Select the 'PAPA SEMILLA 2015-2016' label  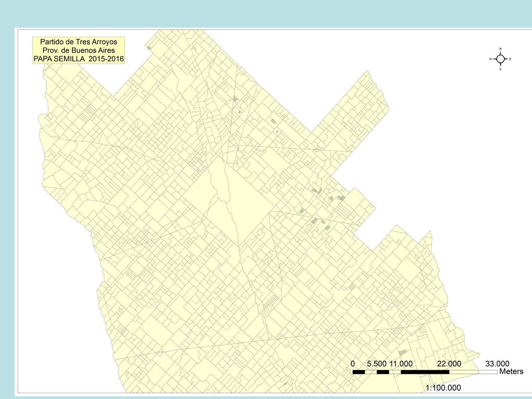click(x=79, y=59)
